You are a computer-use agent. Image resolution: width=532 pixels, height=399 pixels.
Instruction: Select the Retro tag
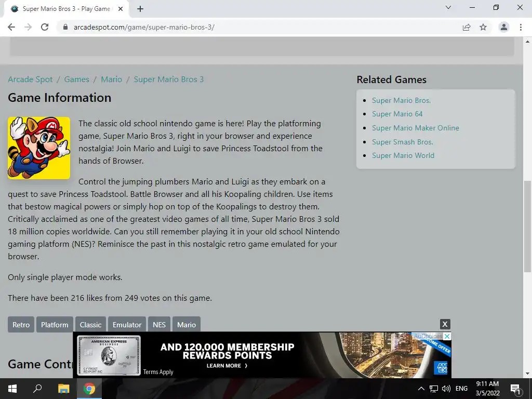[x=21, y=325]
